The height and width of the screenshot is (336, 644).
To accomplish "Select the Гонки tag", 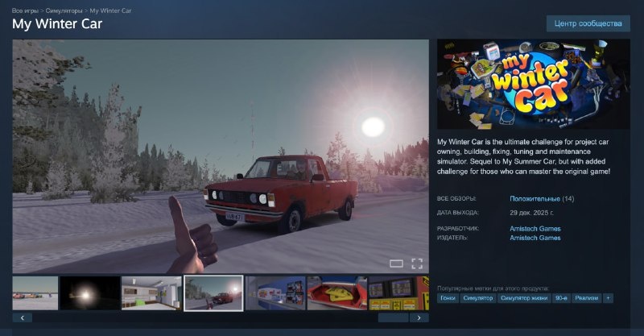I will (x=448, y=298).
